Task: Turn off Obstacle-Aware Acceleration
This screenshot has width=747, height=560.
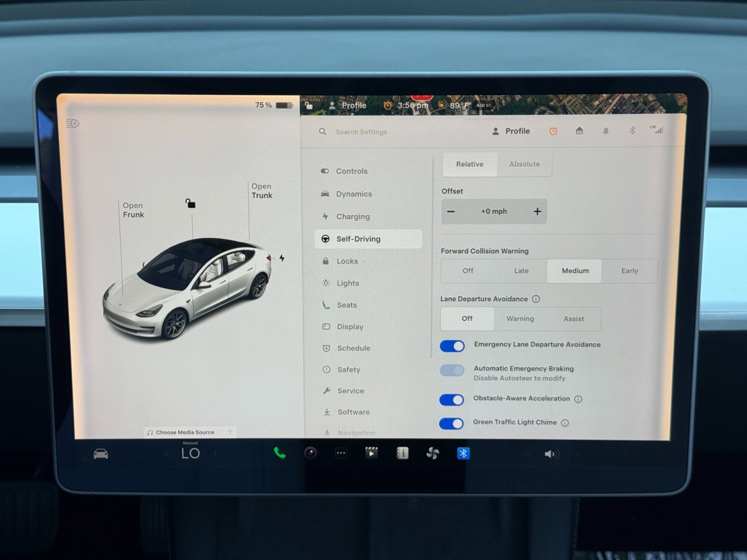Action: (x=451, y=399)
